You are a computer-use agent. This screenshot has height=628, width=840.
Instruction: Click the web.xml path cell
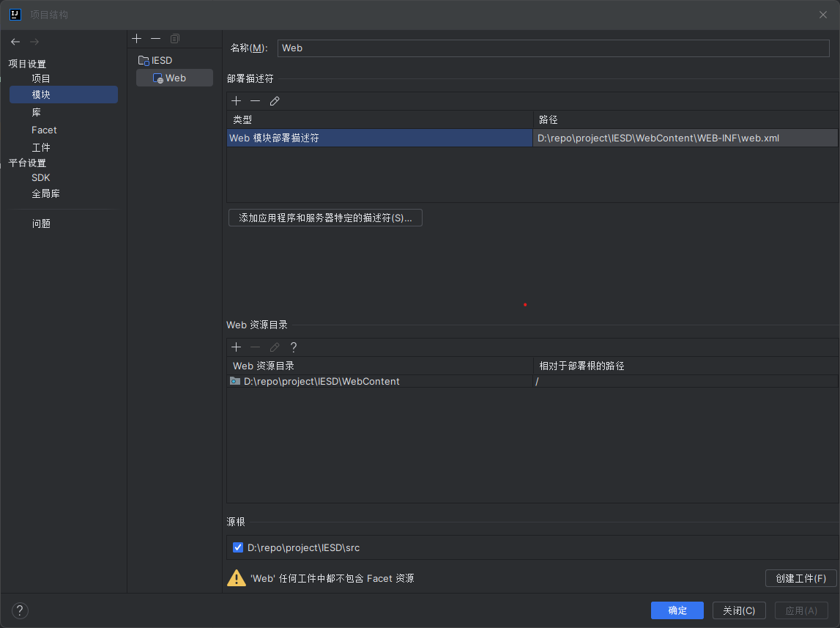[x=685, y=138]
